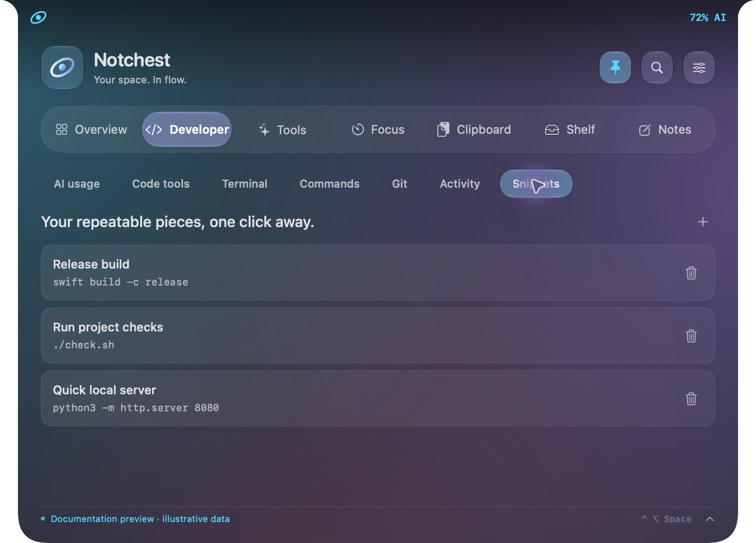Click the './check.sh' command text

84,345
